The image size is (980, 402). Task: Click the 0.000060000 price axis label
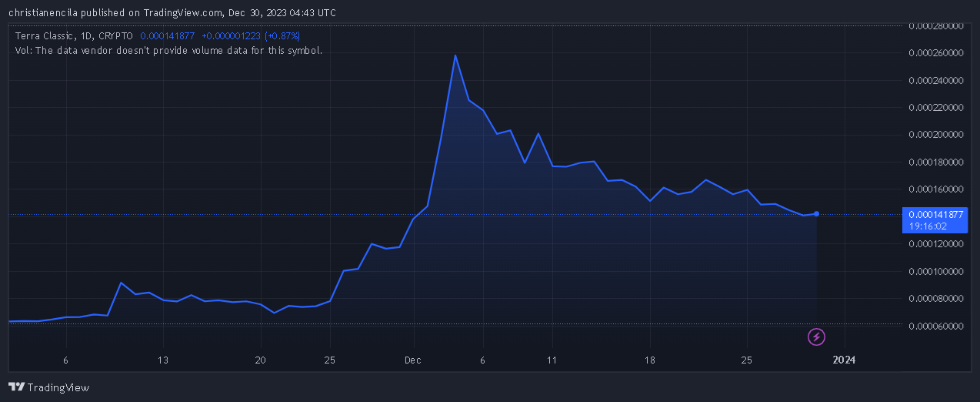click(x=935, y=327)
